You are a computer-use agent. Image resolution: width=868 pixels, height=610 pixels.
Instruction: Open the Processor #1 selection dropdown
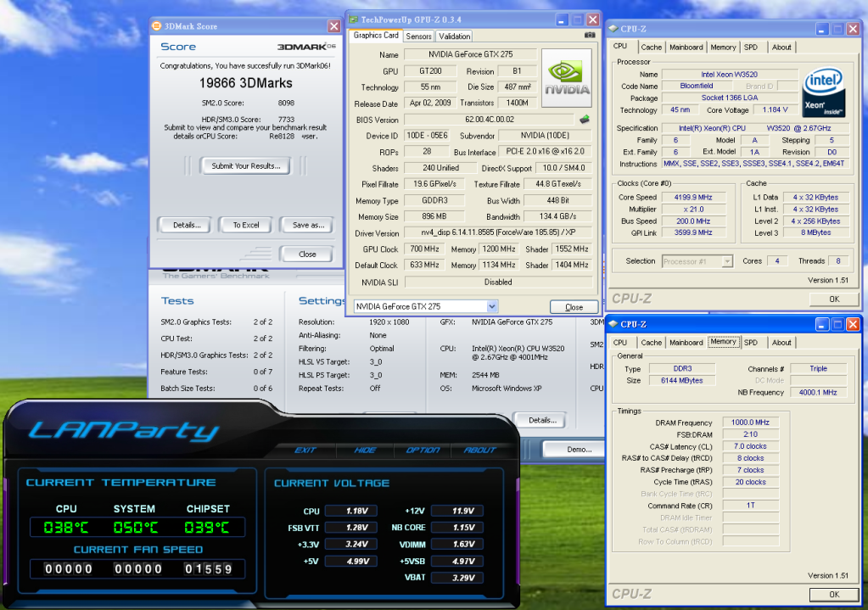727,261
